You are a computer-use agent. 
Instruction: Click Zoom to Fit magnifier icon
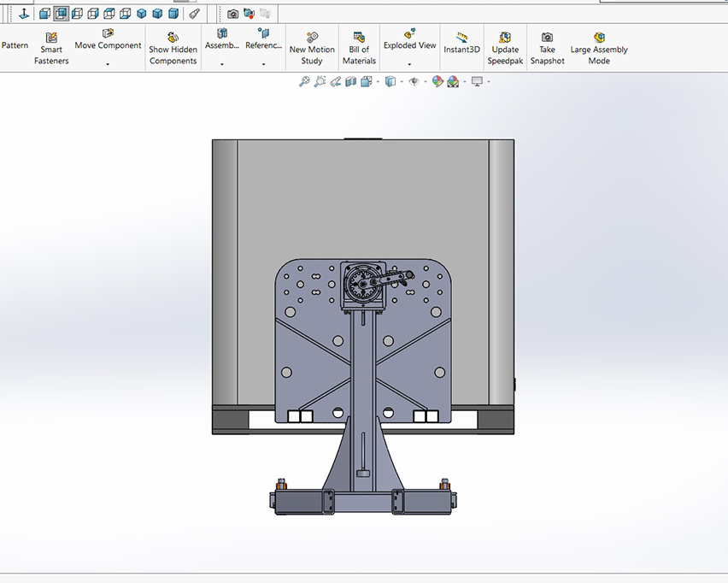tap(304, 82)
